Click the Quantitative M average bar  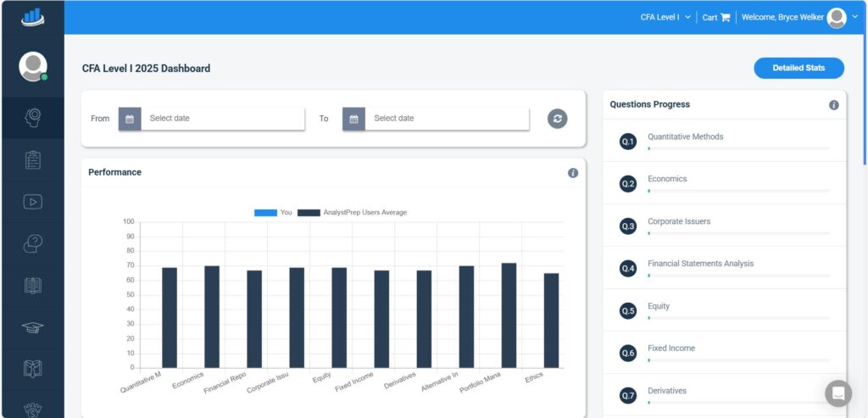click(x=170, y=318)
